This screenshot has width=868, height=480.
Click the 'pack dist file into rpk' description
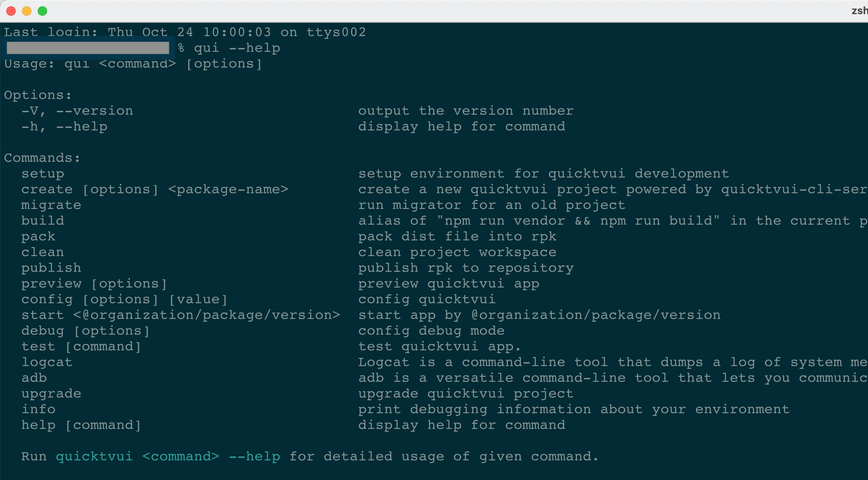tap(457, 236)
